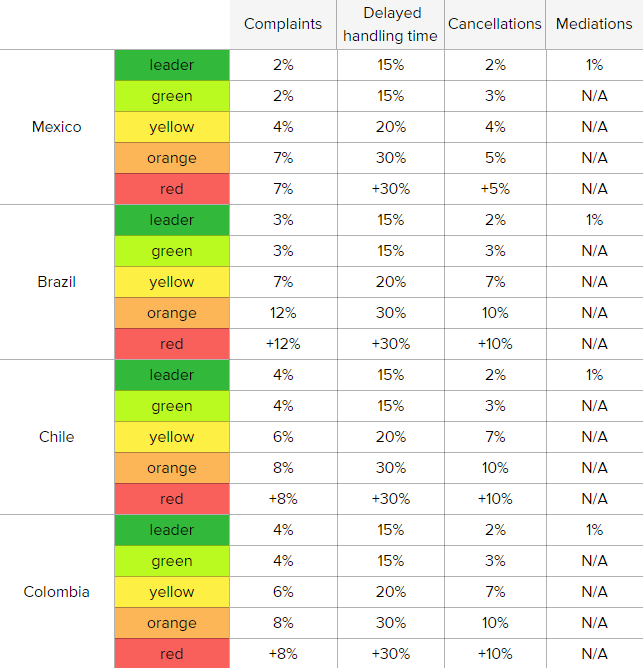Image resolution: width=643 pixels, height=668 pixels.
Task: Click Chile red row's +10% Cancellations value
Action: (x=495, y=499)
